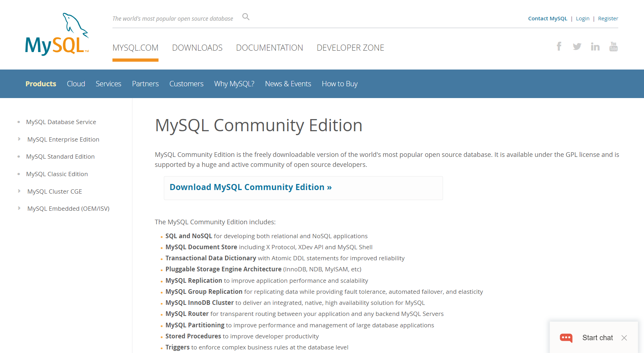Open the DOWNLOADS tab
644x353 pixels.
coord(197,48)
